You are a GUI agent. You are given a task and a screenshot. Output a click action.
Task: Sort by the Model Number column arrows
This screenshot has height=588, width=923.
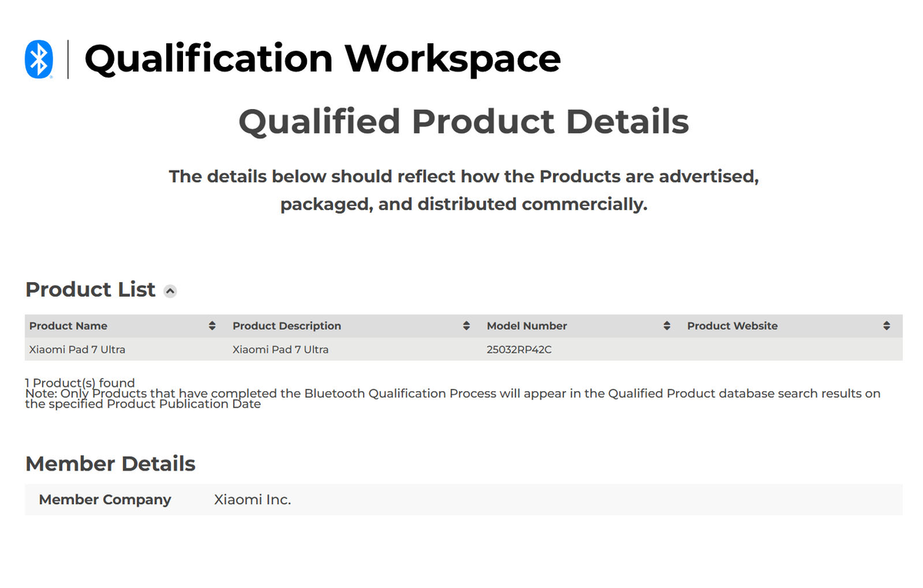click(x=667, y=326)
